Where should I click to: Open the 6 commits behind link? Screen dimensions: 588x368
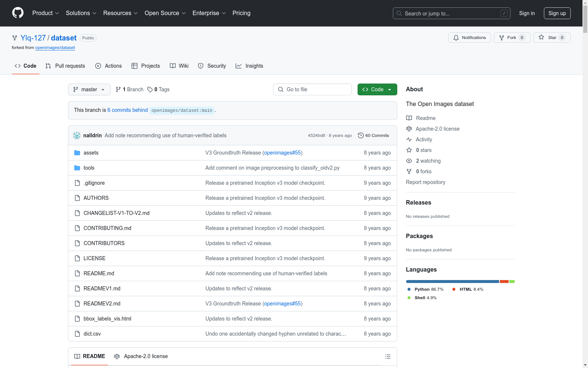tap(128, 110)
